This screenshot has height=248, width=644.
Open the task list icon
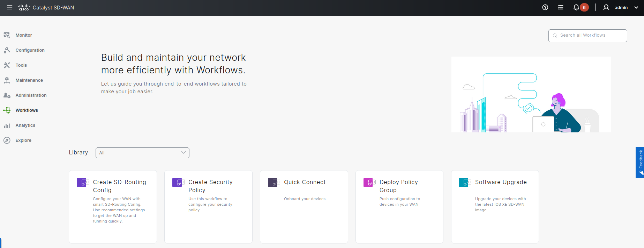point(560,7)
